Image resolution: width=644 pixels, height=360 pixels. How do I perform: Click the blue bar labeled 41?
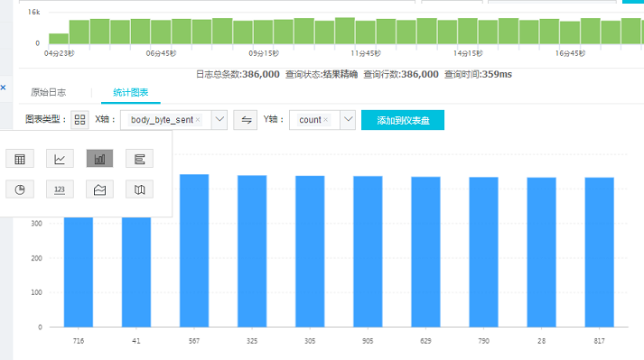pos(136,272)
